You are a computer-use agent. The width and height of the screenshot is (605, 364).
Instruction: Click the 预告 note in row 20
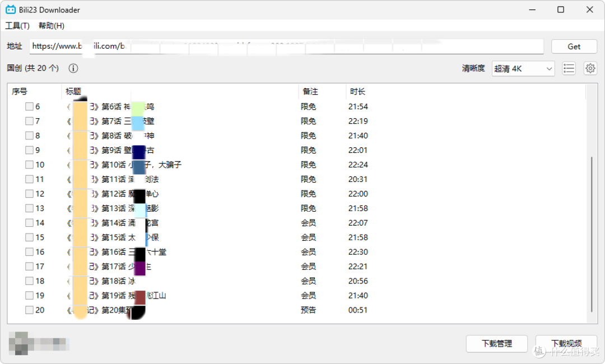308,310
